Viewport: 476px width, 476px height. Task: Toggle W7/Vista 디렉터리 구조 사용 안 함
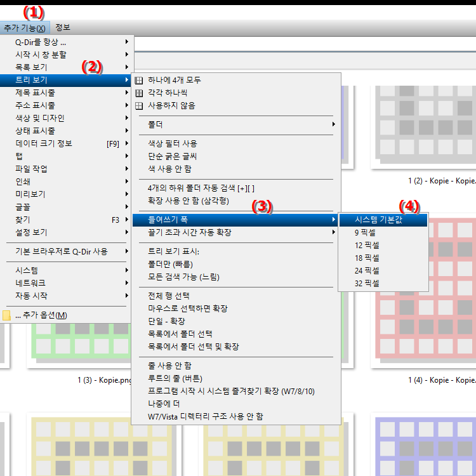236,416
